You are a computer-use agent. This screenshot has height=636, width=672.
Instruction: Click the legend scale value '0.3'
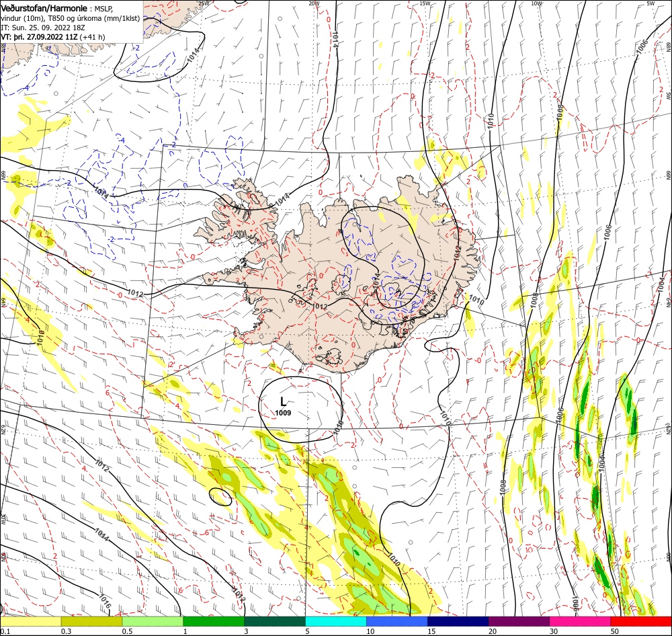coord(67,631)
